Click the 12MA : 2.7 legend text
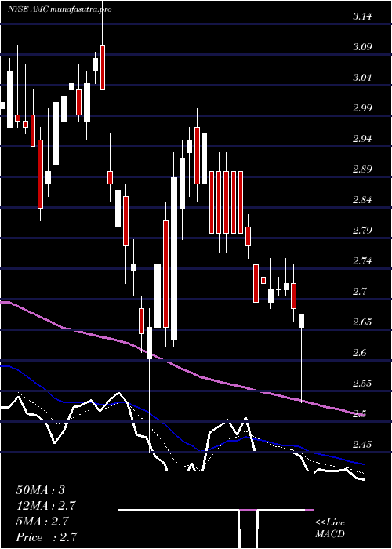 click(45, 506)
